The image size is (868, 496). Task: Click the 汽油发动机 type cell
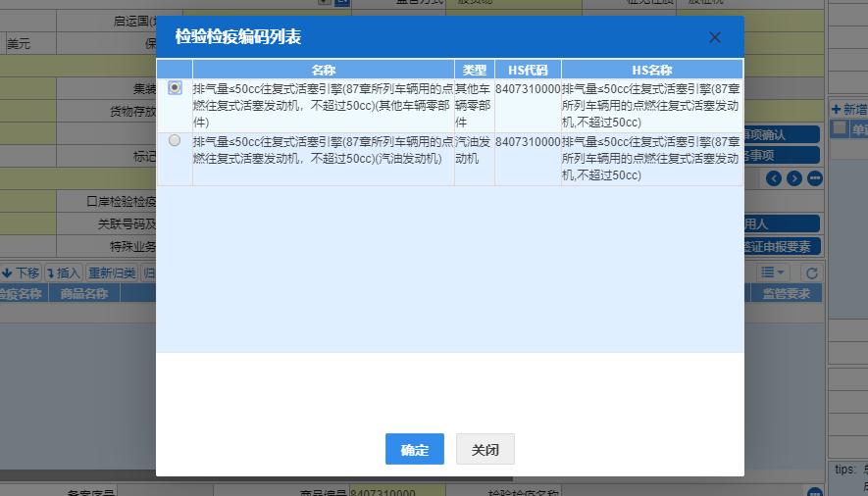[x=475, y=158]
